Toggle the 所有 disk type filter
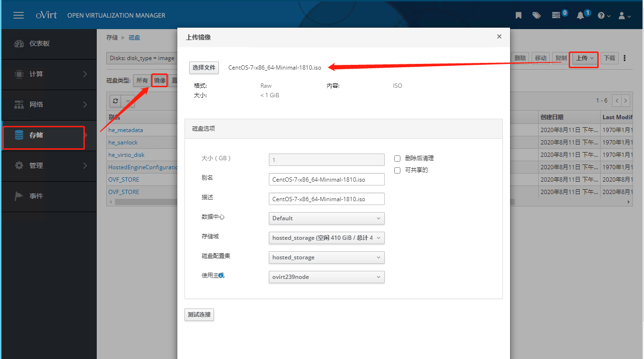Image resolution: width=644 pixels, height=359 pixels. pos(142,80)
